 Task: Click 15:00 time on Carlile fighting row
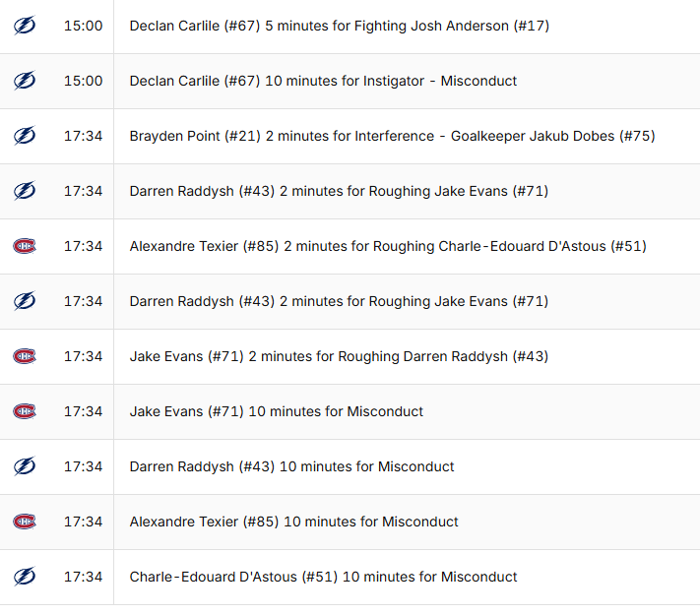(x=83, y=26)
